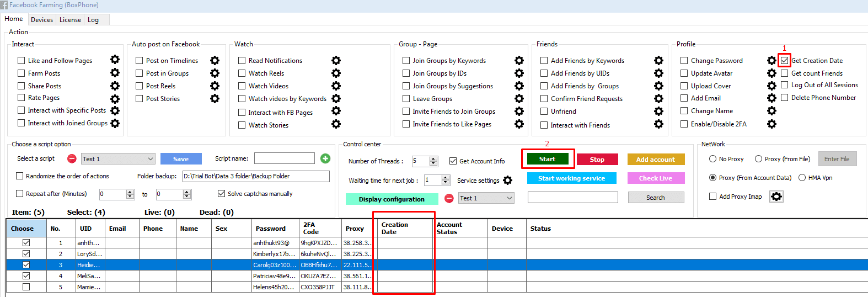
Task: Open settings gear for Post Reels
Action: 215,86
